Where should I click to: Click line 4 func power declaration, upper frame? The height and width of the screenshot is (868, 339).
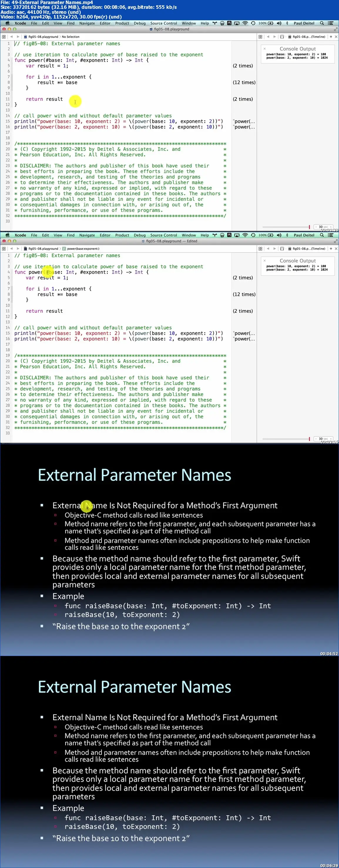81,60
